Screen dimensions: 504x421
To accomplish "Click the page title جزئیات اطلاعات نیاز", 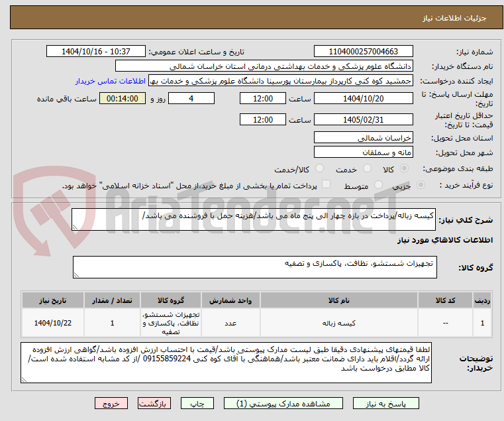I will (454, 18).
